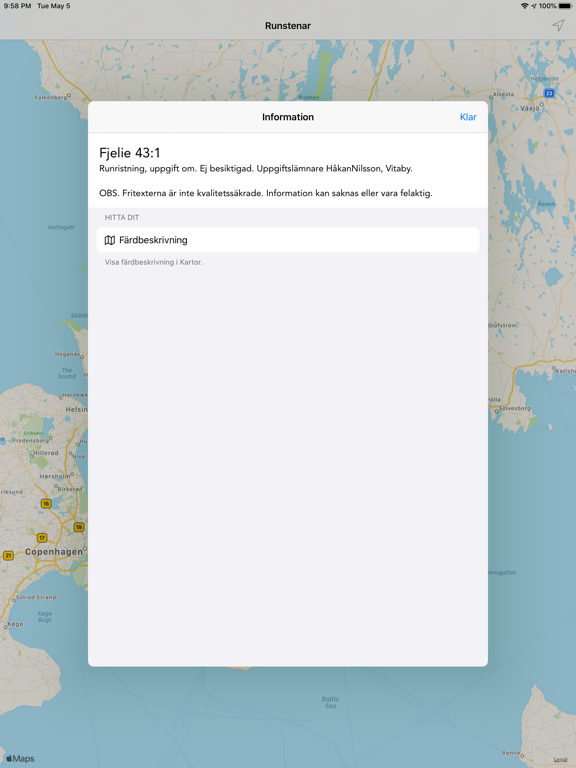Click the Alvesta label on the map

tap(504, 94)
